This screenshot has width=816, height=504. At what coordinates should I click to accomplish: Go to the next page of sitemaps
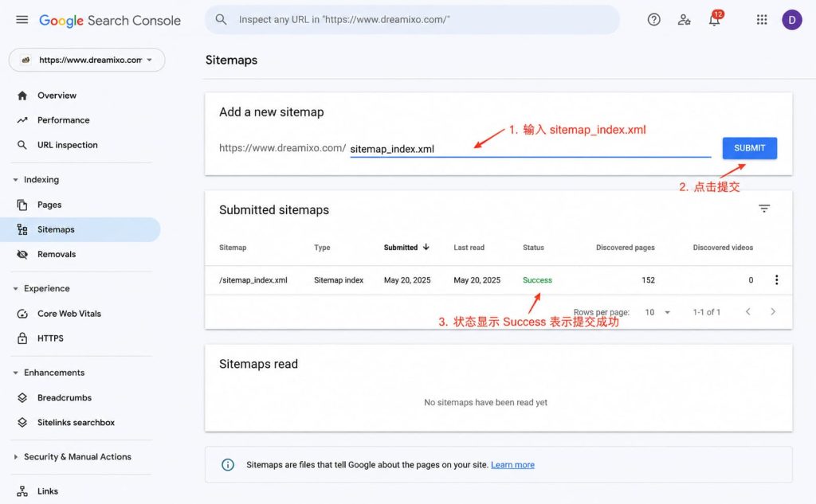773,311
